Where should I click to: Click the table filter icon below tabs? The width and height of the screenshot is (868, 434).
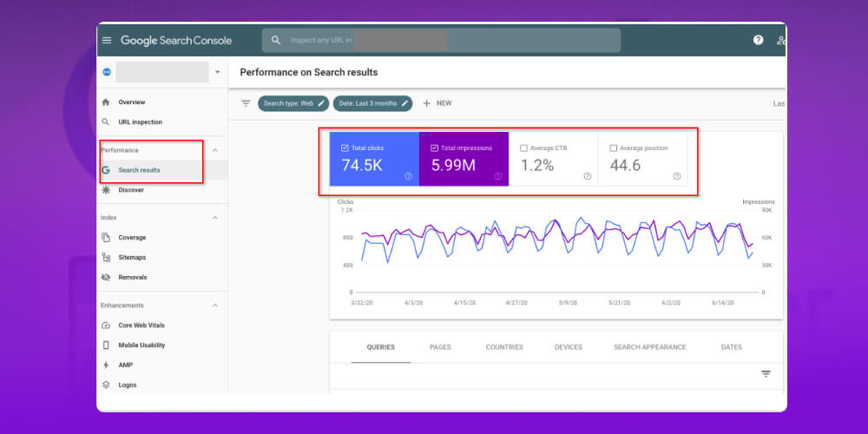(x=766, y=374)
